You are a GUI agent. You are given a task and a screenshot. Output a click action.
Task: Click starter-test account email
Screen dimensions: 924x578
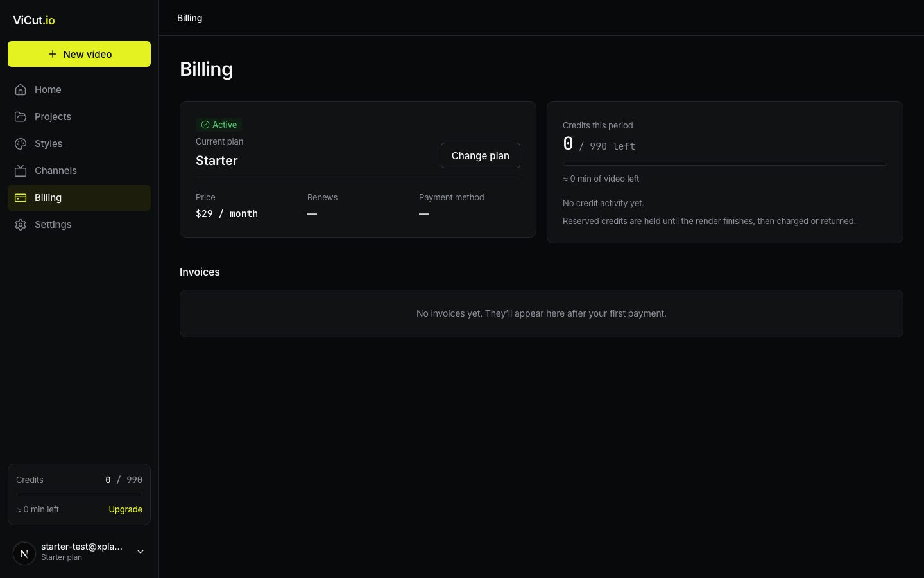[81, 547]
